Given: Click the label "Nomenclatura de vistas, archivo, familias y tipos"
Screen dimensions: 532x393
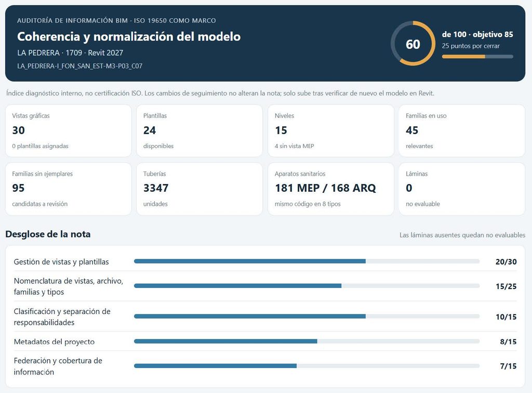Looking at the screenshot, I should [69, 286].
